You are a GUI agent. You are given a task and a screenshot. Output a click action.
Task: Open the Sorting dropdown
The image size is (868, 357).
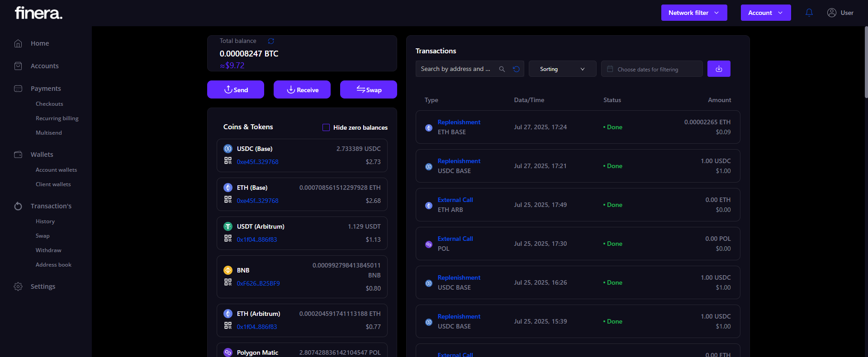pos(562,69)
